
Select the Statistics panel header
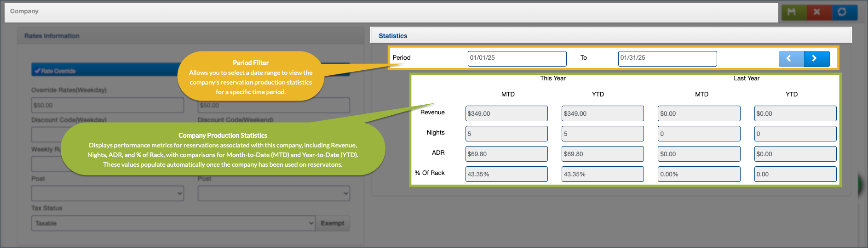point(393,36)
